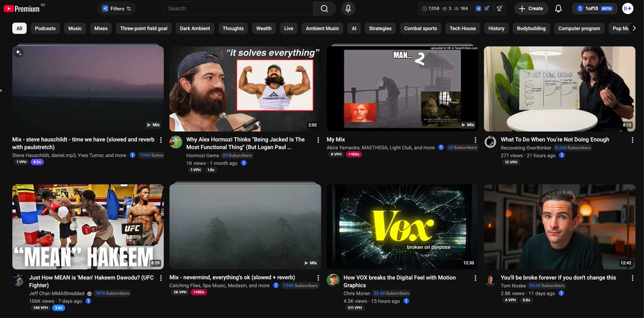The image size is (644, 318).
Task: Select the Computer program chip
Action: point(579,28)
